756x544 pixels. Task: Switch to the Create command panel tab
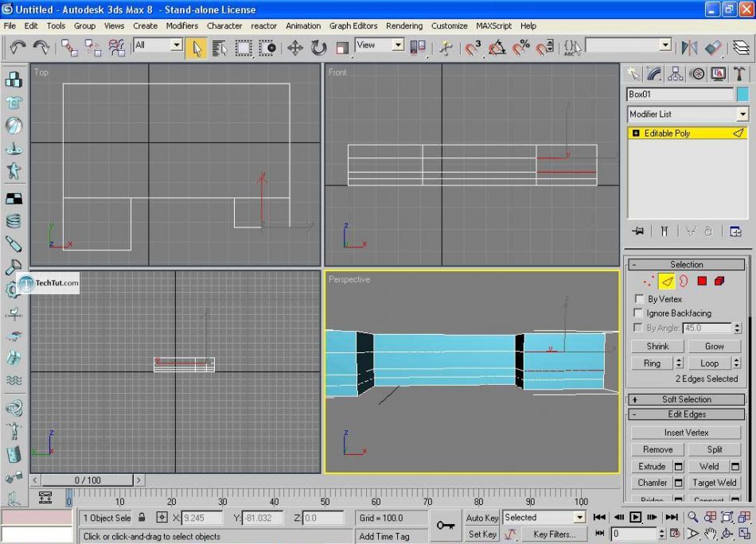point(633,74)
